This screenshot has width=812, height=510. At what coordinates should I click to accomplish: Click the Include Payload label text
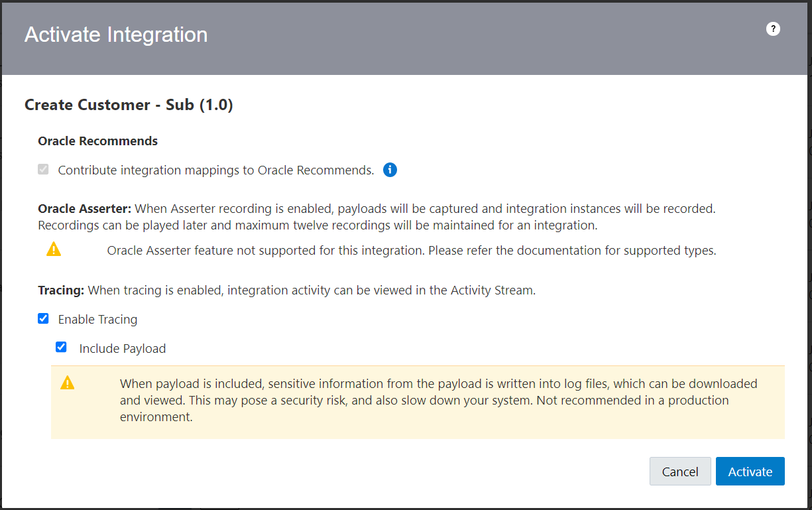(x=123, y=348)
